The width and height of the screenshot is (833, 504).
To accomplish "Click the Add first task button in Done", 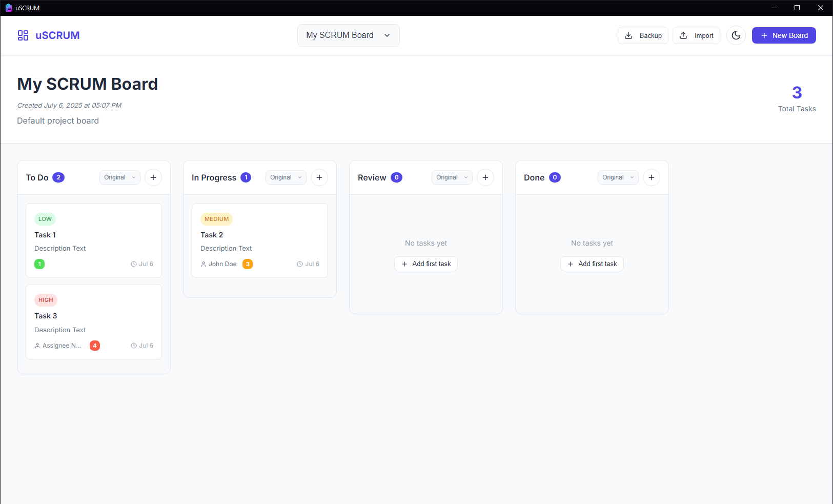I will tap(592, 264).
